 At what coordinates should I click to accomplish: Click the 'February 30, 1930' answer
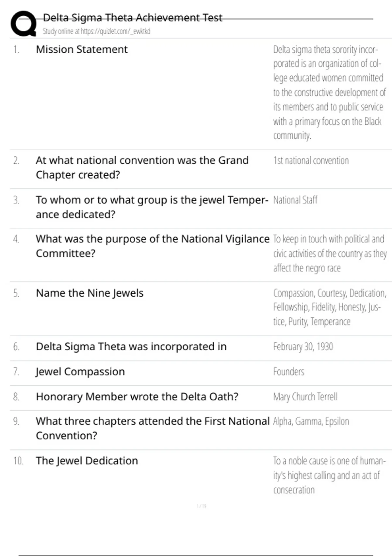coord(303,347)
